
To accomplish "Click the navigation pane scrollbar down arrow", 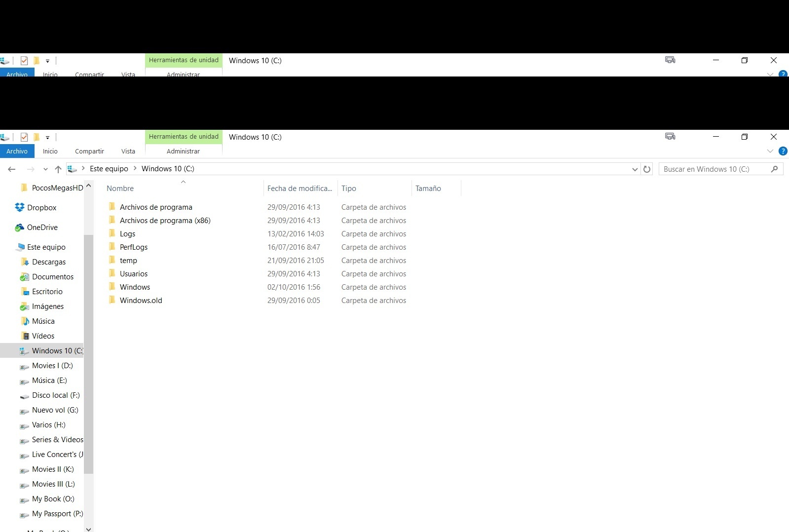I will pos(88,529).
